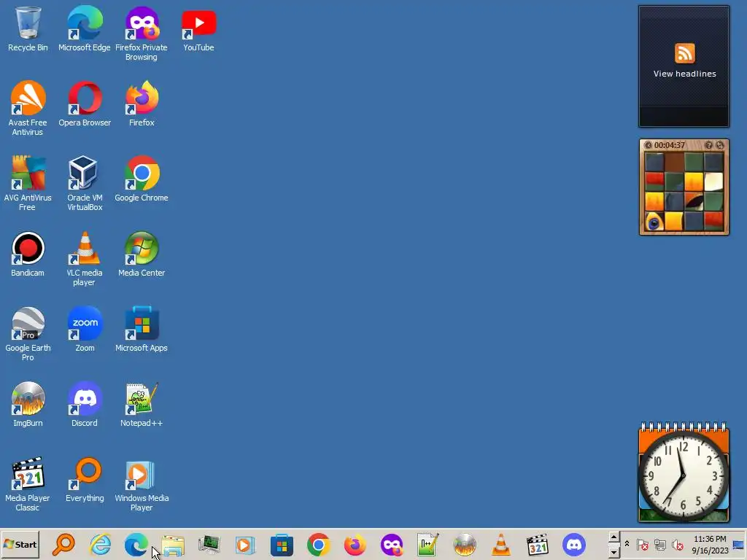
Task: Launch Internet Explorer from the taskbar
Action: pyautogui.click(x=100, y=545)
